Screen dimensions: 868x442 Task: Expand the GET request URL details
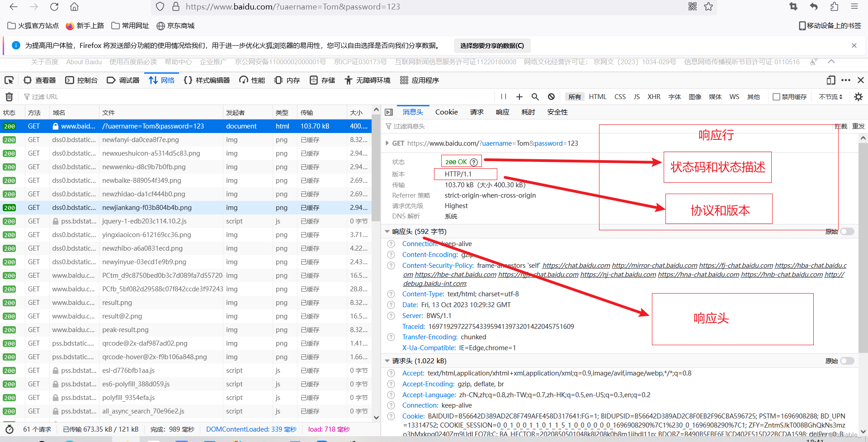[x=387, y=143]
